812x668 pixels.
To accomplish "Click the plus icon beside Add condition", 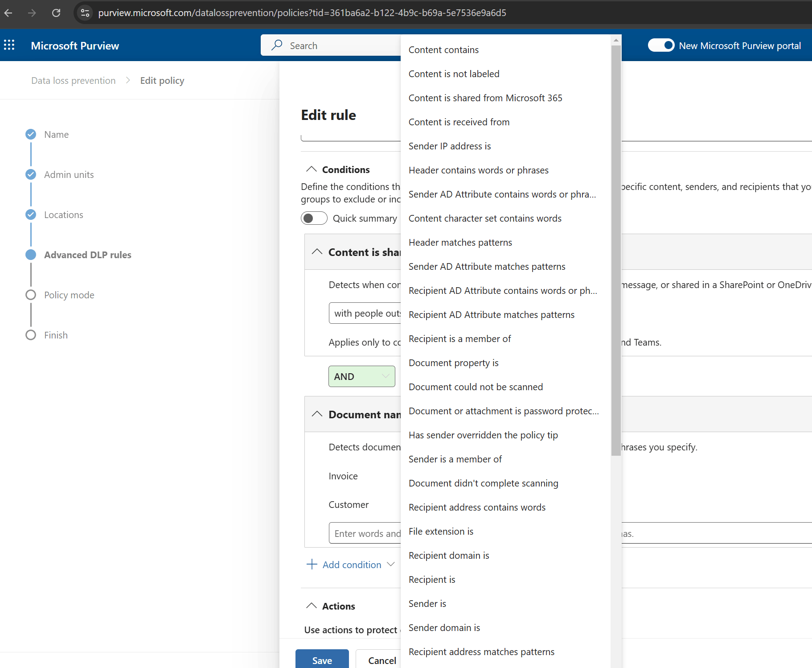I will pyautogui.click(x=312, y=565).
